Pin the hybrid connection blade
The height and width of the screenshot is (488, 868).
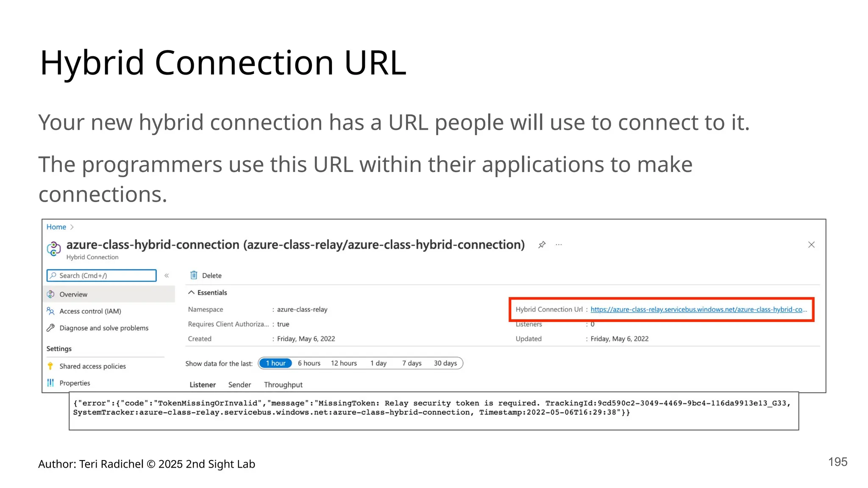point(542,245)
